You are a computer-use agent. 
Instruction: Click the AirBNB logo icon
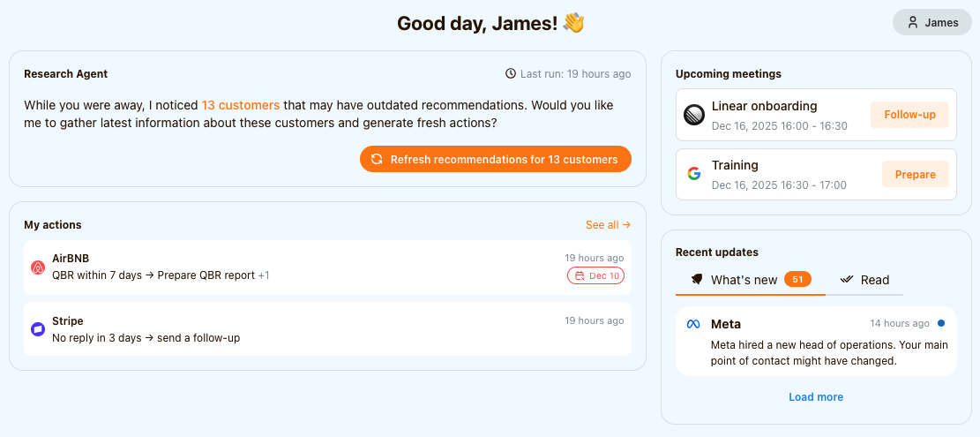click(x=38, y=267)
